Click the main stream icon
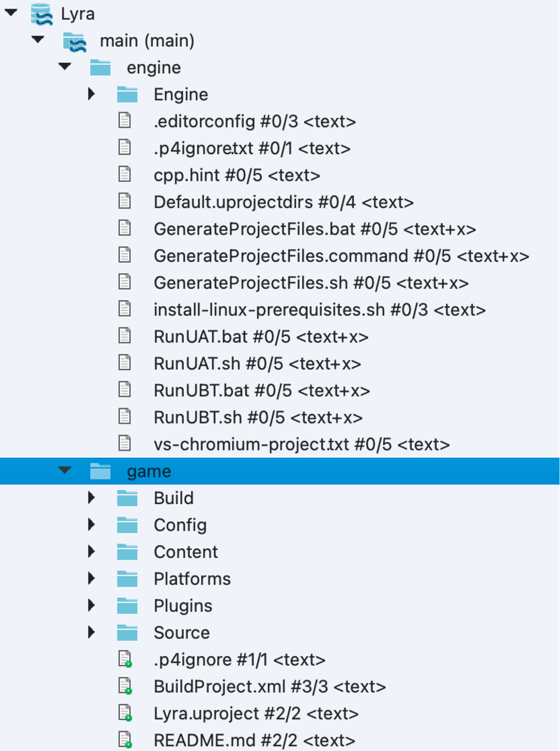 [x=74, y=41]
